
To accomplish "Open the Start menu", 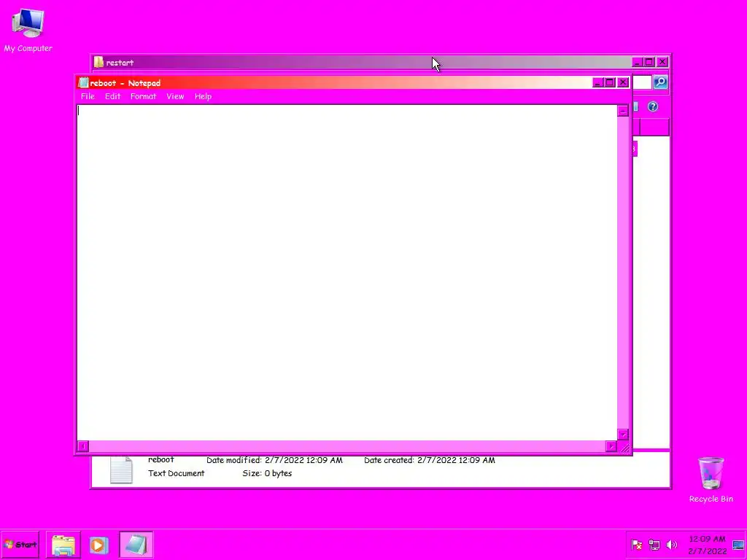I will pyautogui.click(x=20, y=545).
